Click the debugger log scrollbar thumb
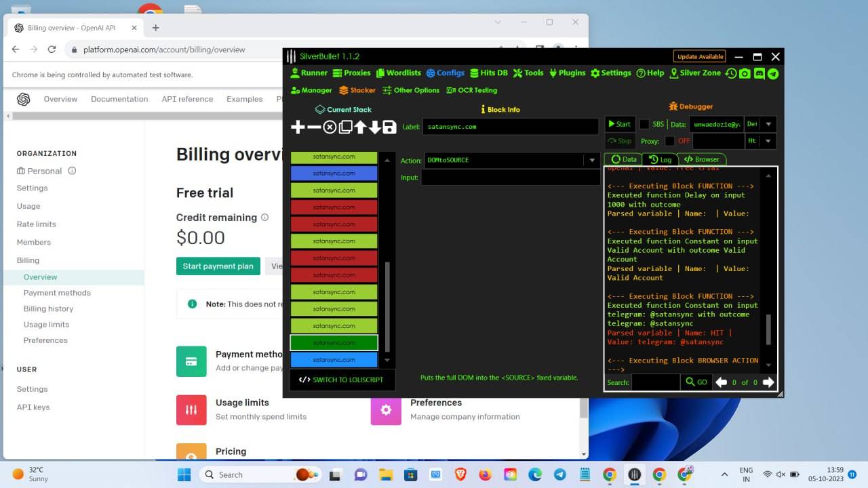Viewport: 868px width, 488px height. (x=768, y=330)
